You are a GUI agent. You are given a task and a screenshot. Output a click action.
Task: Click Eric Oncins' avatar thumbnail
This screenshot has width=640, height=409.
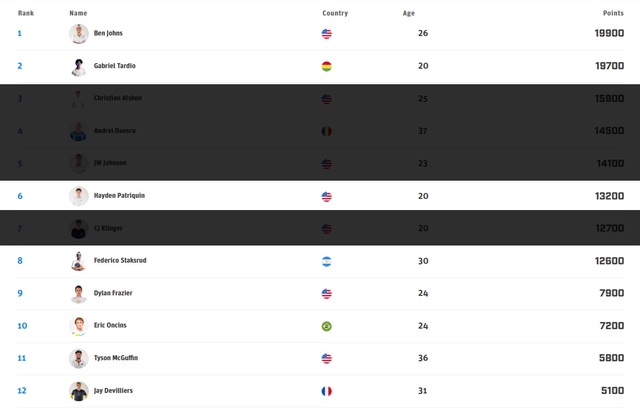tap(79, 326)
